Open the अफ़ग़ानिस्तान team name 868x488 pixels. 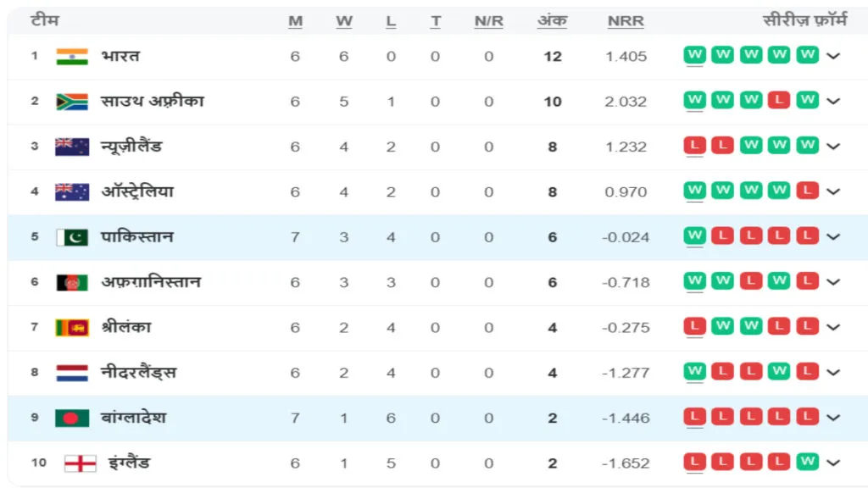[151, 282]
